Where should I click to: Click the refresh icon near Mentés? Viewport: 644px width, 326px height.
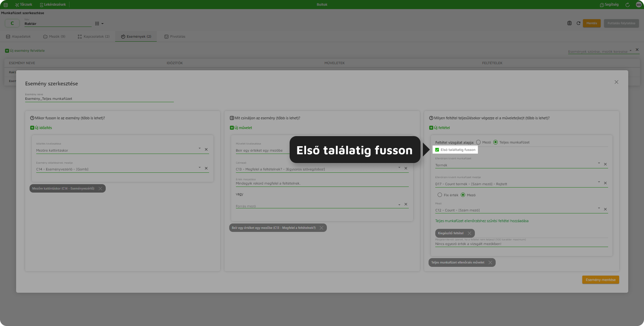click(579, 23)
